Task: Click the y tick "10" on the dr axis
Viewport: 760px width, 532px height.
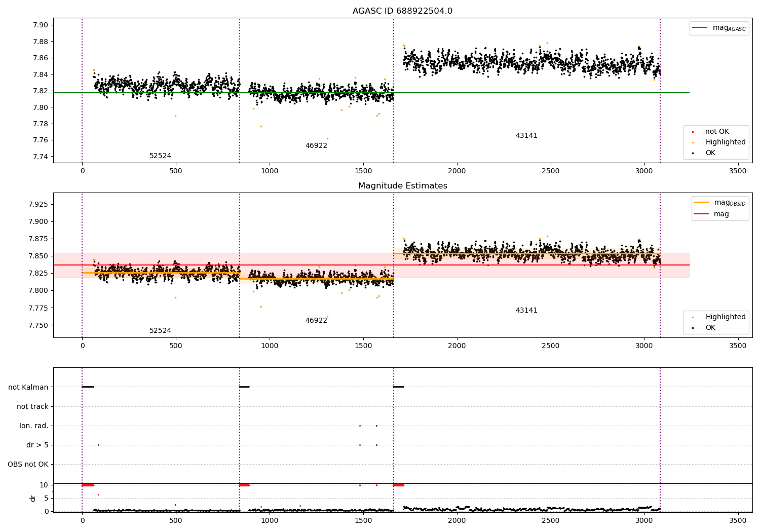Action: (x=44, y=485)
